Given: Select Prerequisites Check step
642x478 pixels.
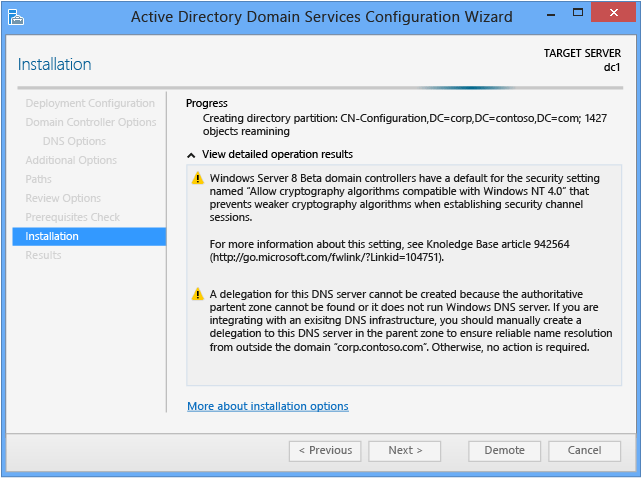Looking at the screenshot, I should click(72, 217).
